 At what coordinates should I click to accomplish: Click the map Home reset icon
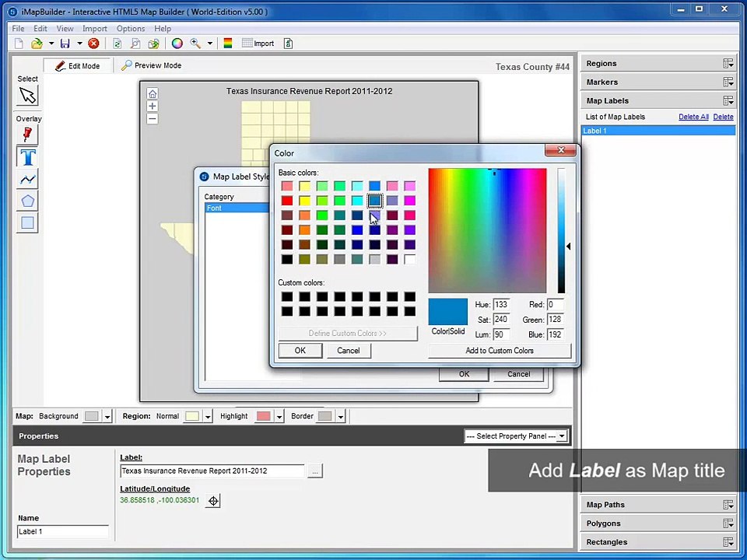(153, 93)
